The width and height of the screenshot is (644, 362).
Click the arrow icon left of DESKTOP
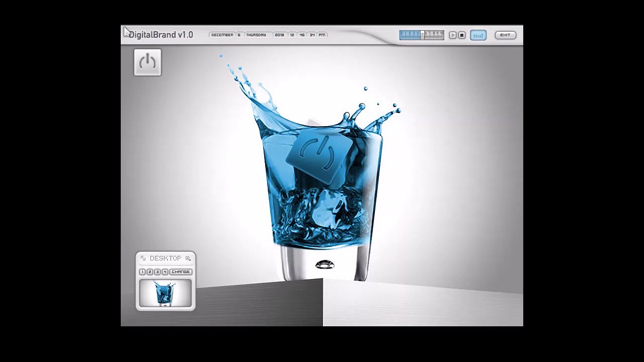click(143, 258)
